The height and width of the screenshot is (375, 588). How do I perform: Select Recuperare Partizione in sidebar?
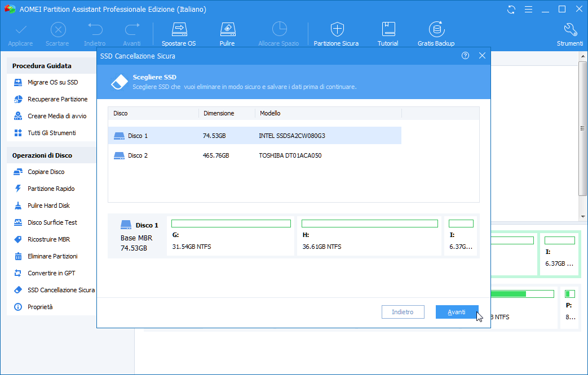(51, 99)
